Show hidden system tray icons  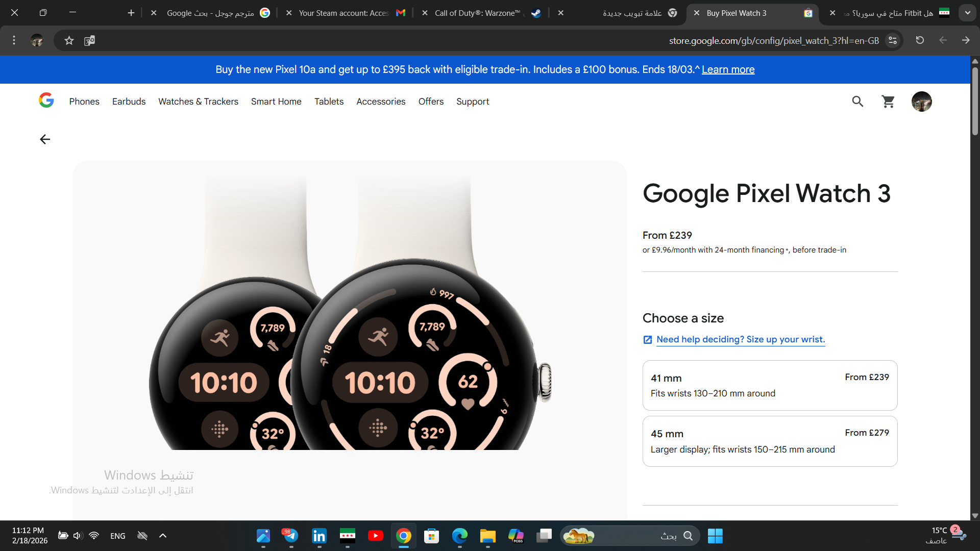click(163, 536)
